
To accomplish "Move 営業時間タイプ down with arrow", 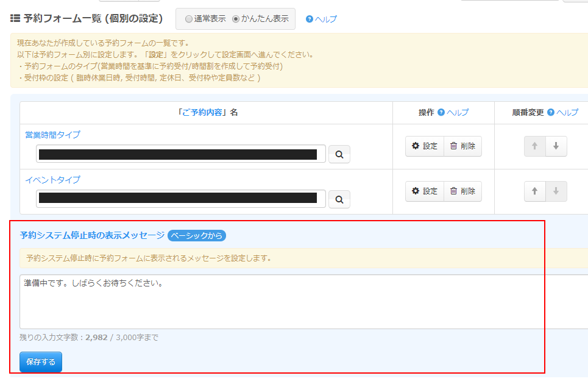I will coord(556,146).
